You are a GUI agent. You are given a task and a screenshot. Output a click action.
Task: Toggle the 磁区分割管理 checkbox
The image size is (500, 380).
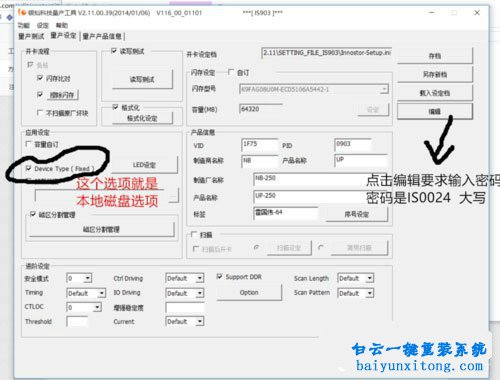[32, 214]
